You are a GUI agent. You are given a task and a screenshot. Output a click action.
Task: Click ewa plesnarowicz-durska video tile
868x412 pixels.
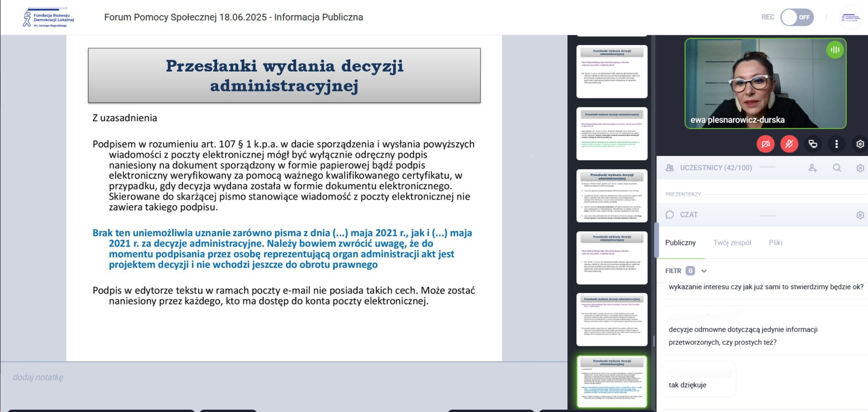765,84
